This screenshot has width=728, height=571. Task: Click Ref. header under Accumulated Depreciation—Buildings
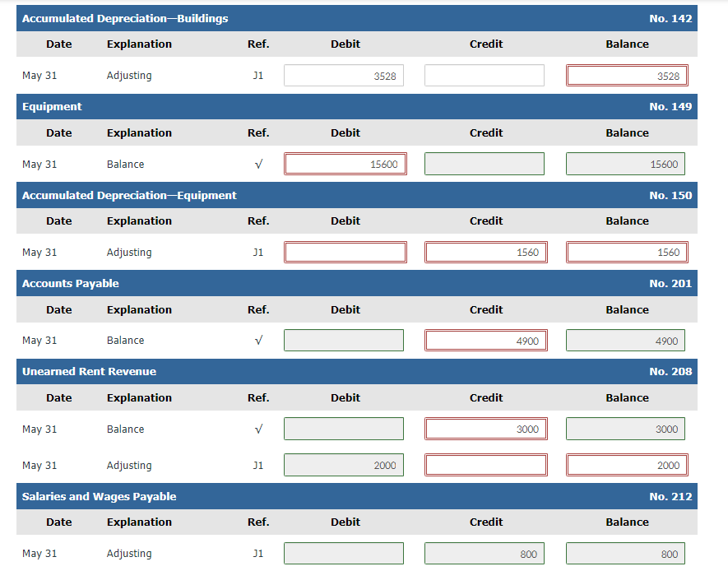pos(258,44)
